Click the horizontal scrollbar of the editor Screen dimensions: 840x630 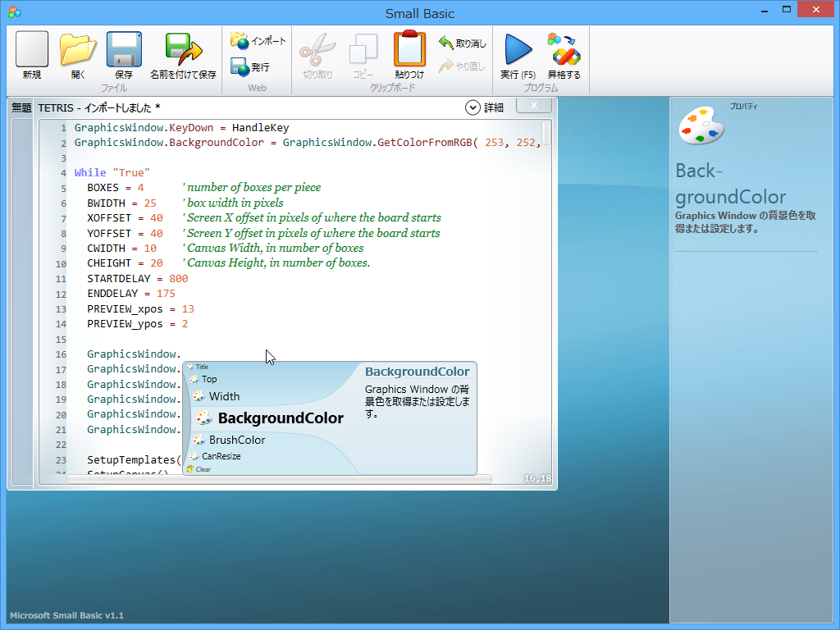(279, 478)
